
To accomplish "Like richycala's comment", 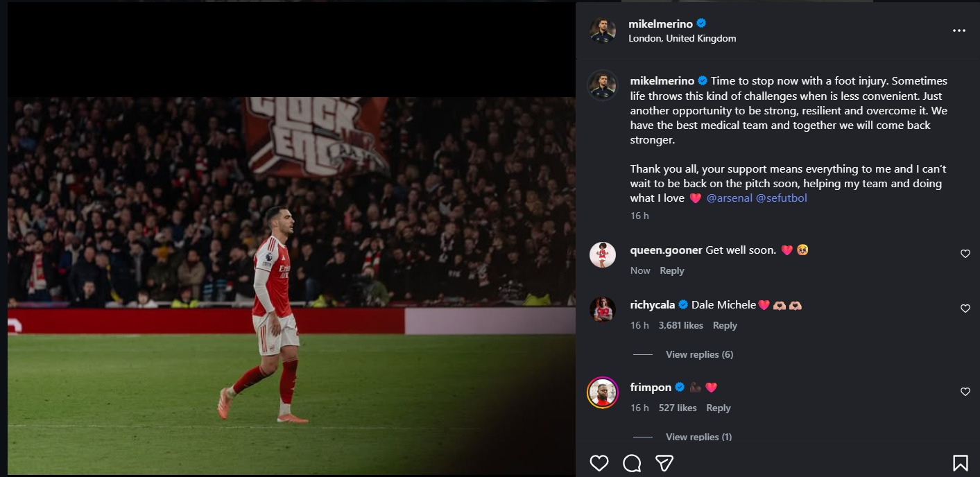I will 965,309.
